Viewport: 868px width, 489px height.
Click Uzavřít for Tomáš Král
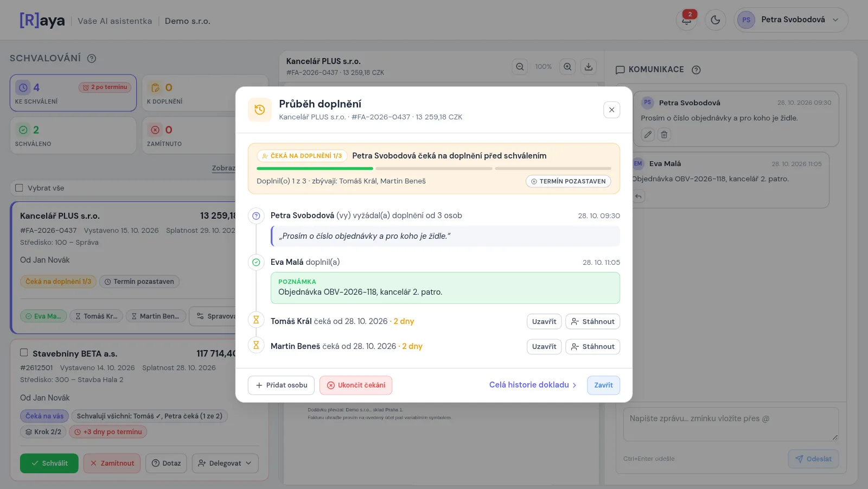[544, 321]
